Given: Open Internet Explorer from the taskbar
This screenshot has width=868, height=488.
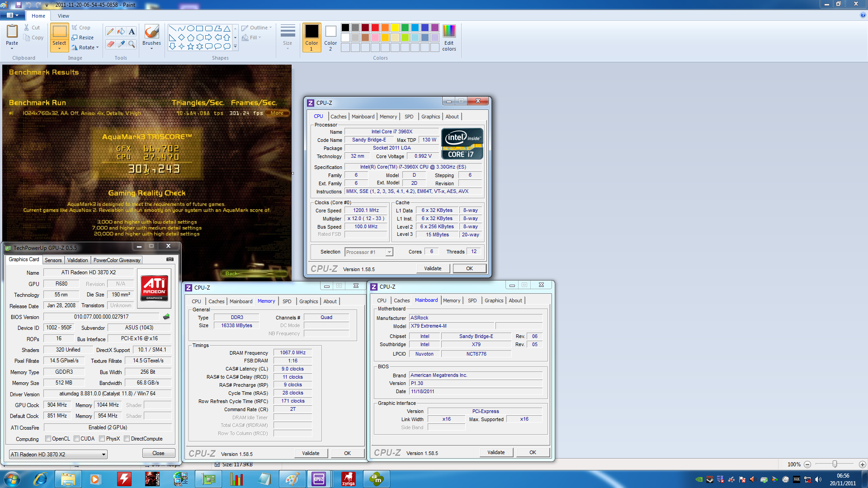Looking at the screenshot, I should 41,479.
